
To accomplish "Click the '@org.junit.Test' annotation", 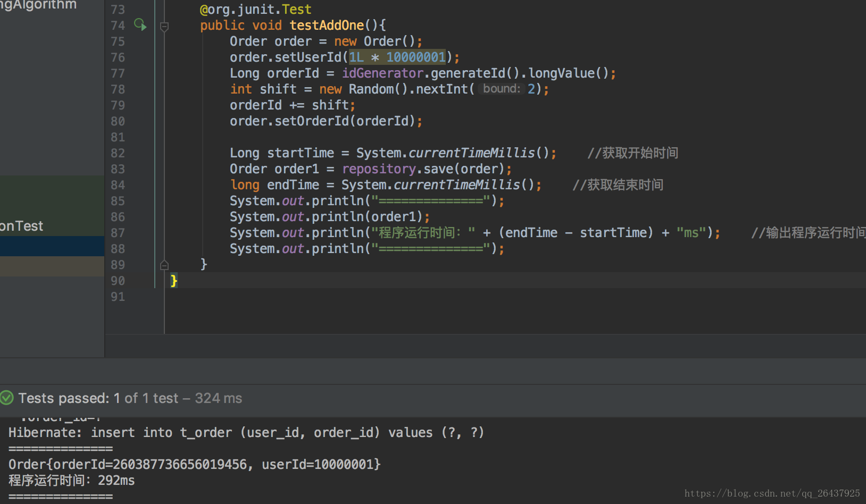I will pos(255,10).
